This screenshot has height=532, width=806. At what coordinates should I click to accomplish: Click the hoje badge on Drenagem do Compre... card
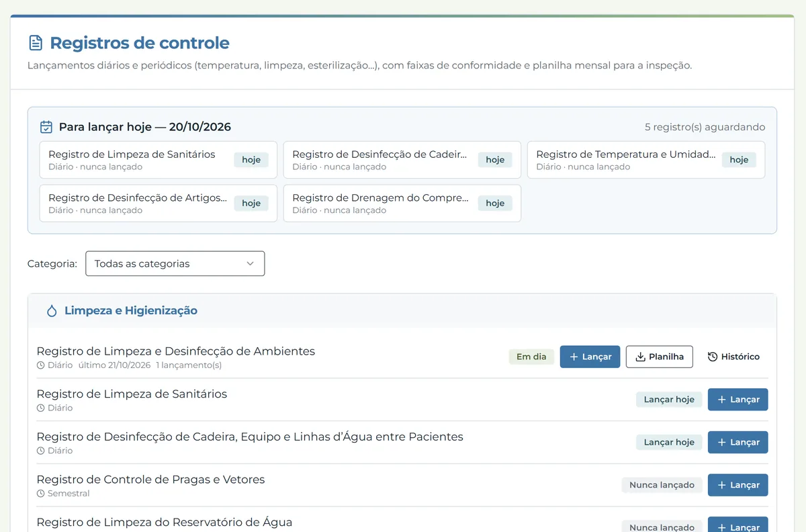click(495, 203)
